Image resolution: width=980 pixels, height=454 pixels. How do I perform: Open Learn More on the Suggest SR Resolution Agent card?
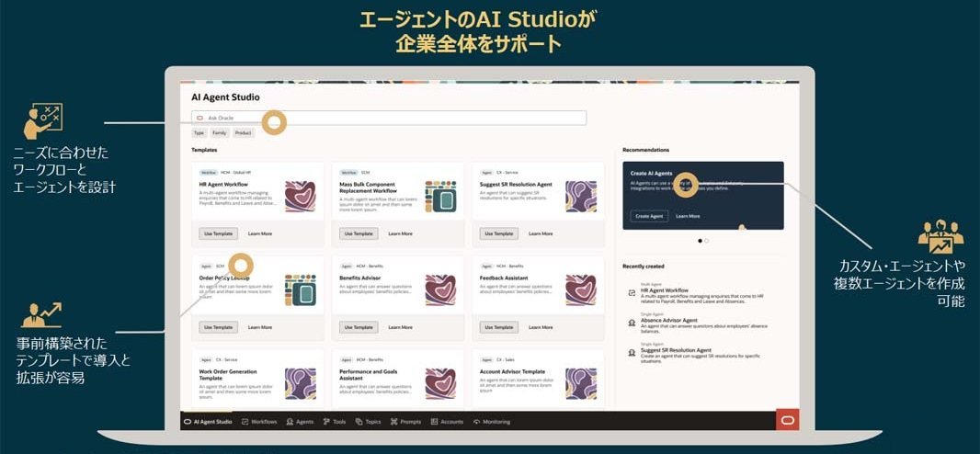click(x=541, y=233)
